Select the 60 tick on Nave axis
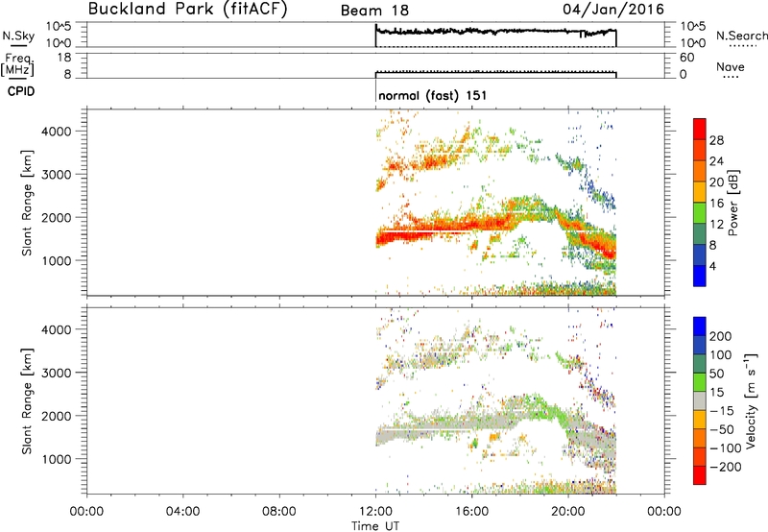The width and height of the screenshot is (768, 532). pyautogui.click(x=686, y=58)
